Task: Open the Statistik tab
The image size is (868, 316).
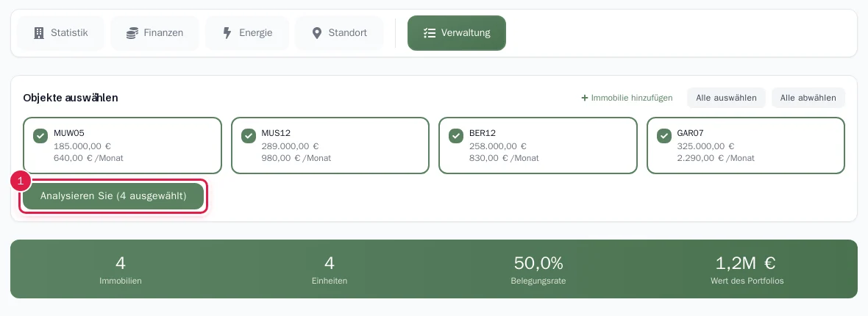Action: tap(60, 33)
